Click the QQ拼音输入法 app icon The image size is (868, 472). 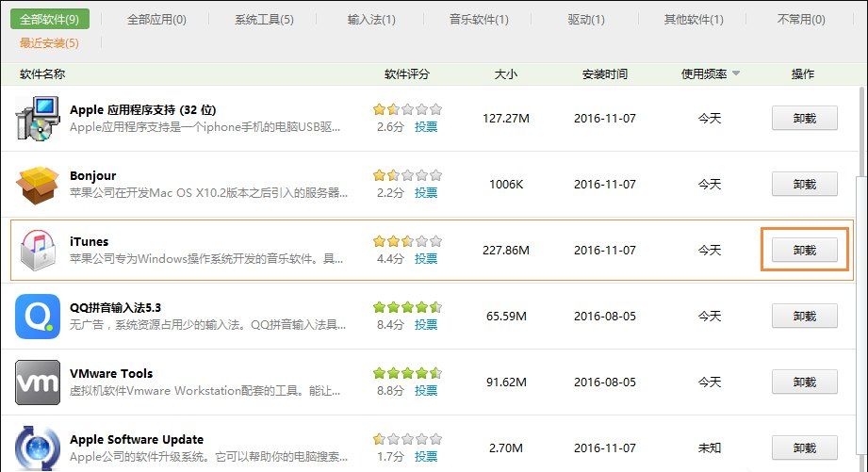(38, 317)
